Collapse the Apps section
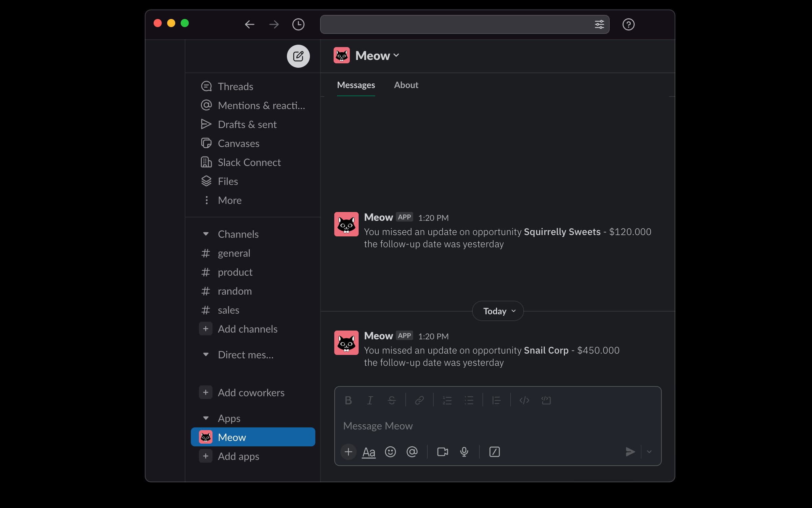The height and width of the screenshot is (508, 812). tap(205, 418)
